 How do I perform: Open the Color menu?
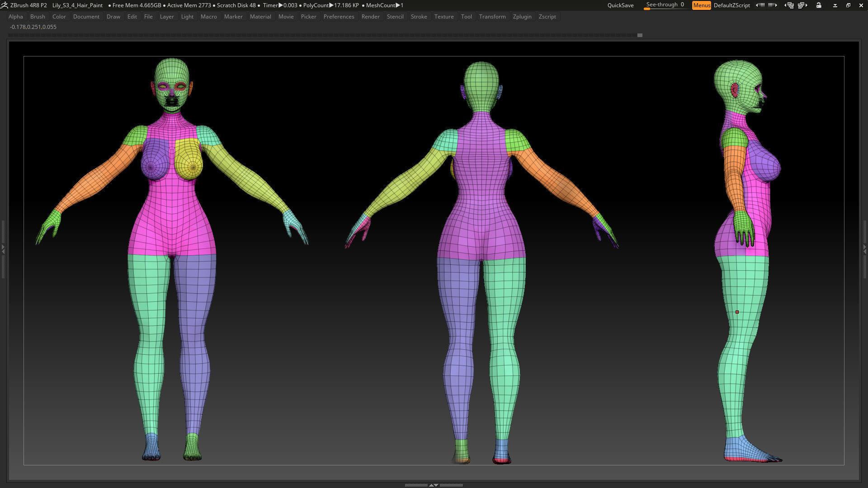[59, 17]
